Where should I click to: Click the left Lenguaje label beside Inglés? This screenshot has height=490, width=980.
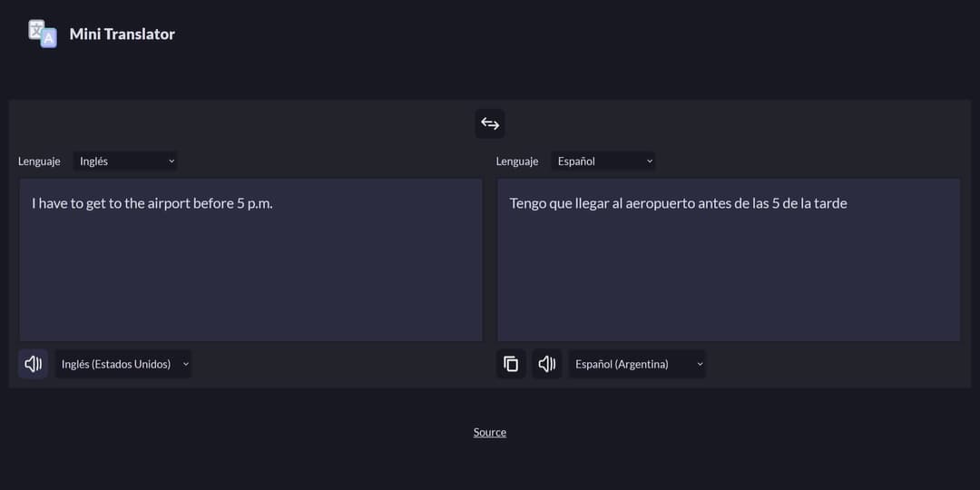(39, 162)
